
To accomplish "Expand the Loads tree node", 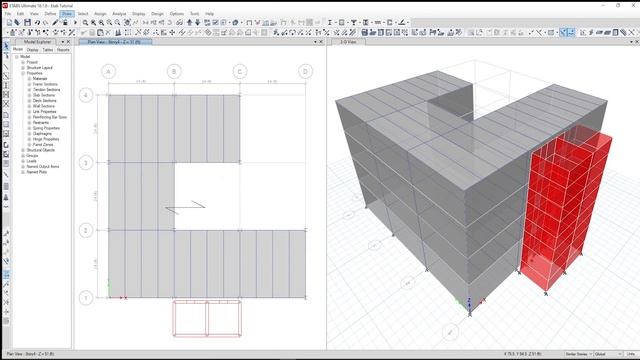I will pos(23,161).
